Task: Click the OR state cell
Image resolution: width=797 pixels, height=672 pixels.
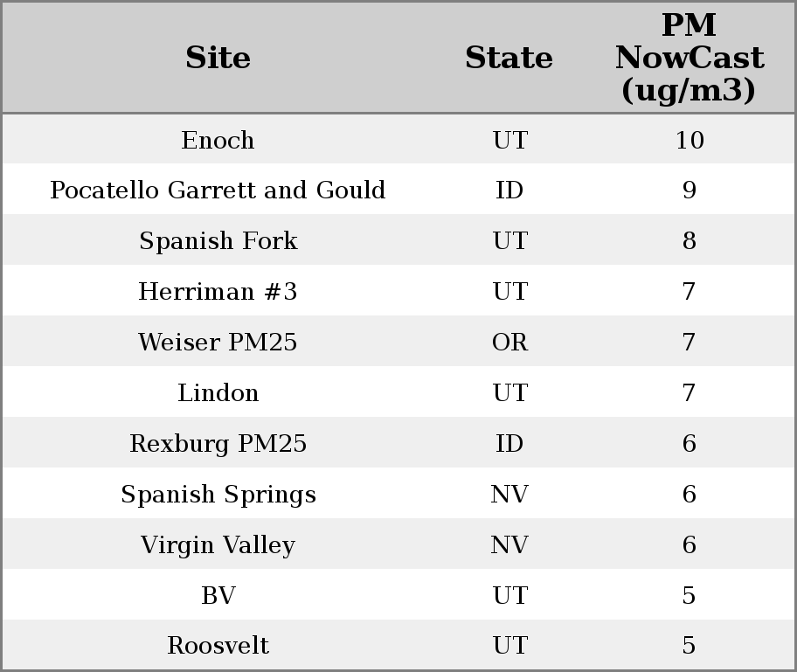Action: (x=509, y=343)
